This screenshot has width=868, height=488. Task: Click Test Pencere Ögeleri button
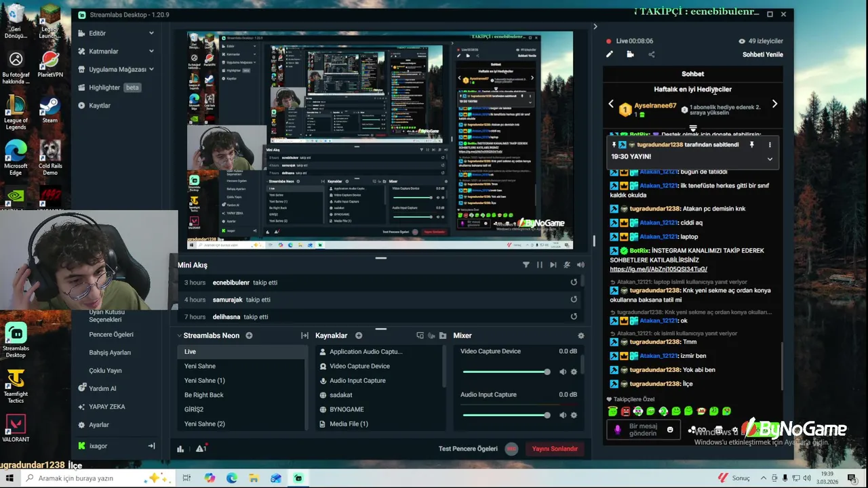pos(468,449)
